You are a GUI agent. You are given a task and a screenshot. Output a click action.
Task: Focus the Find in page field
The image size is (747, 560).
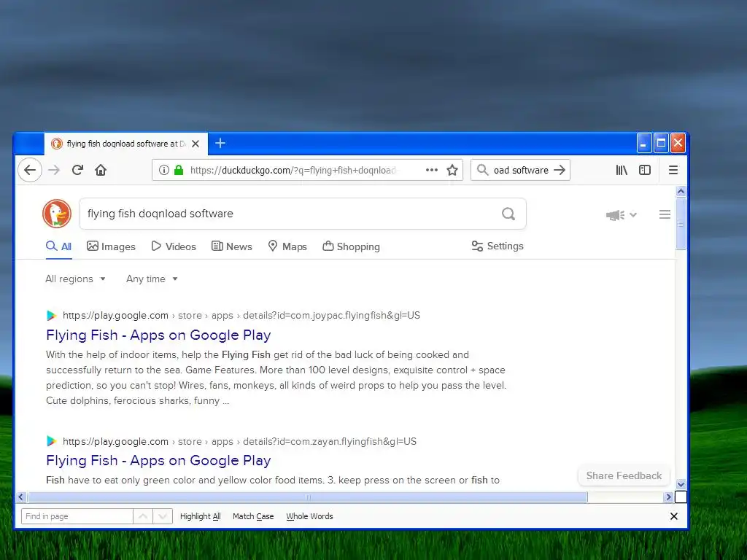tap(77, 516)
